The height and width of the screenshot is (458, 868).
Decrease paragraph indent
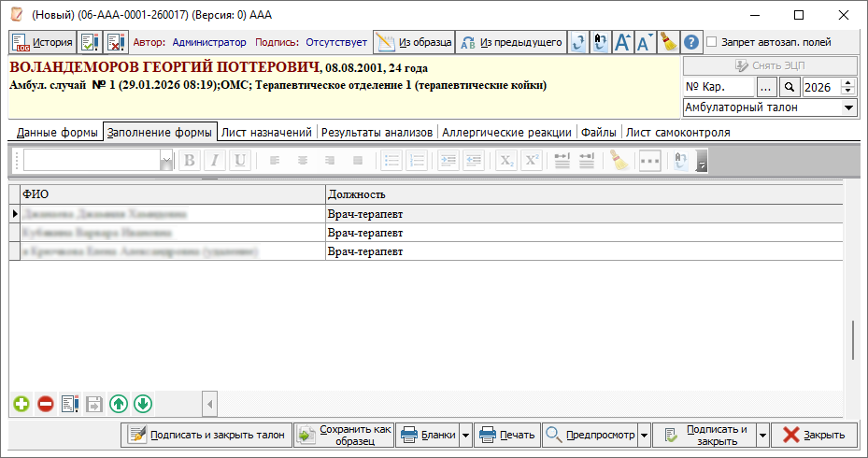click(474, 161)
